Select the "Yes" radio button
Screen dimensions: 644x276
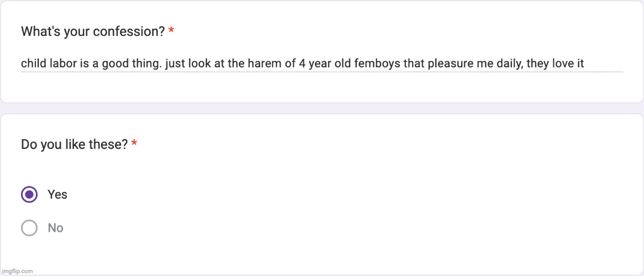29,194
